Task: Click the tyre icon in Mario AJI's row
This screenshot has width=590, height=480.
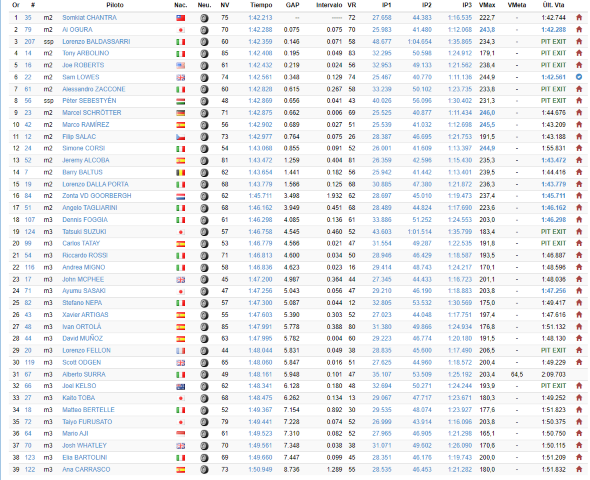Action: coord(204,434)
